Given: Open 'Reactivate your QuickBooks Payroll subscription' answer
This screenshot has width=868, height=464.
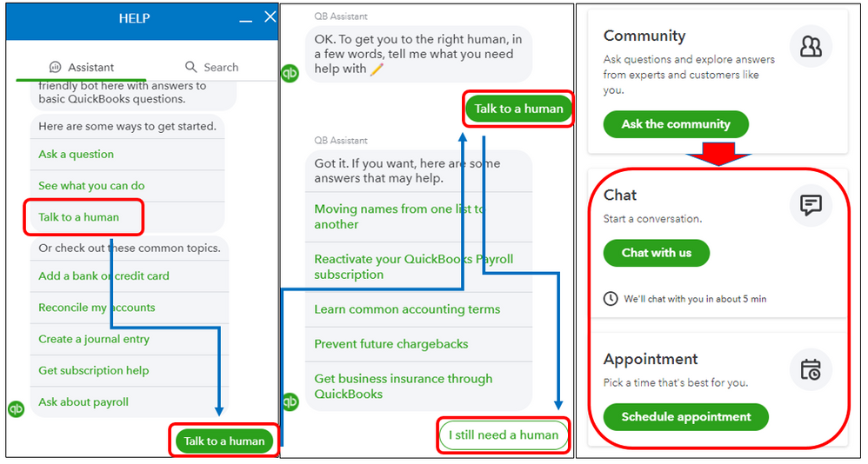Looking at the screenshot, I should tap(414, 267).
